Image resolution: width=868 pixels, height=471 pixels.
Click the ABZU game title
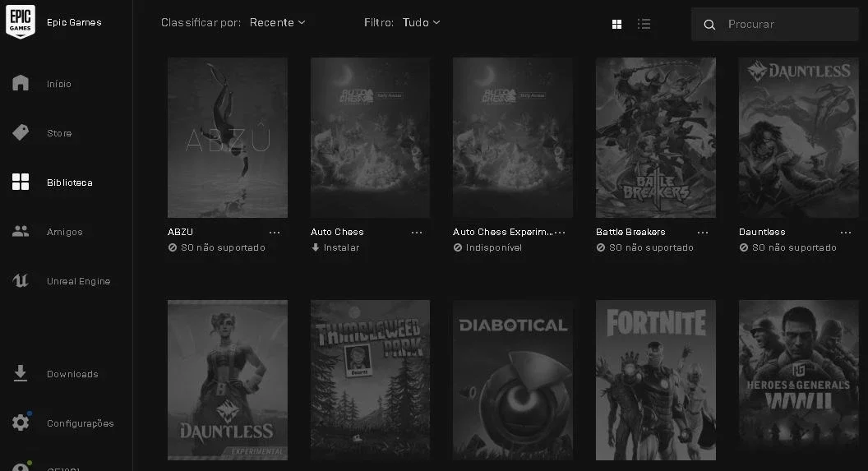pos(181,231)
